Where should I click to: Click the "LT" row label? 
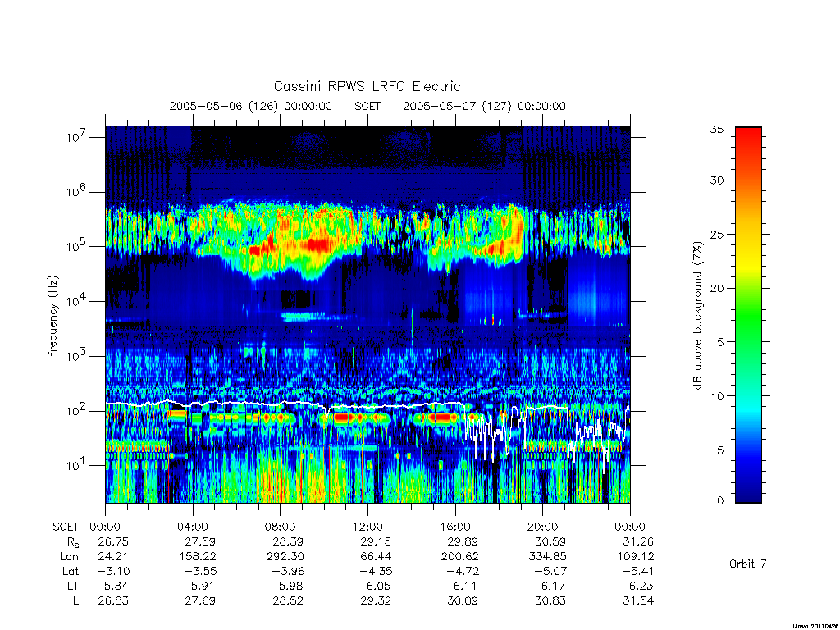pos(73,586)
